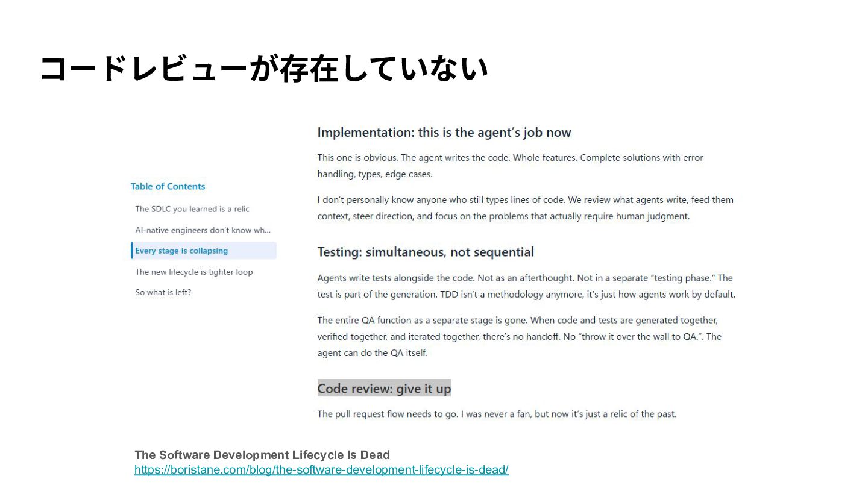Open the boristane.com blog URL link
Viewport: 868px width, 488px height.
pos(321,469)
